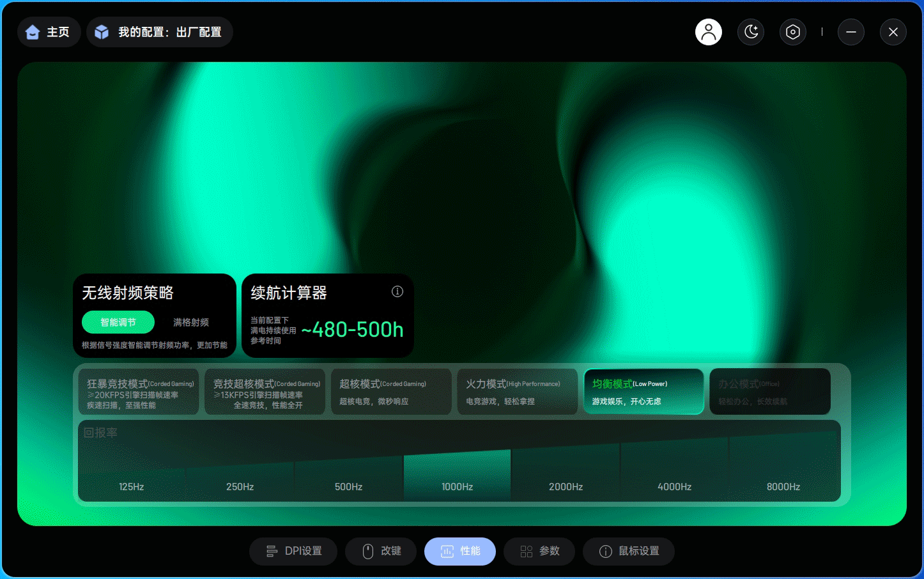The height and width of the screenshot is (579, 924).
Task: Choose 竞技超核模式 mode card
Action: coord(265,392)
